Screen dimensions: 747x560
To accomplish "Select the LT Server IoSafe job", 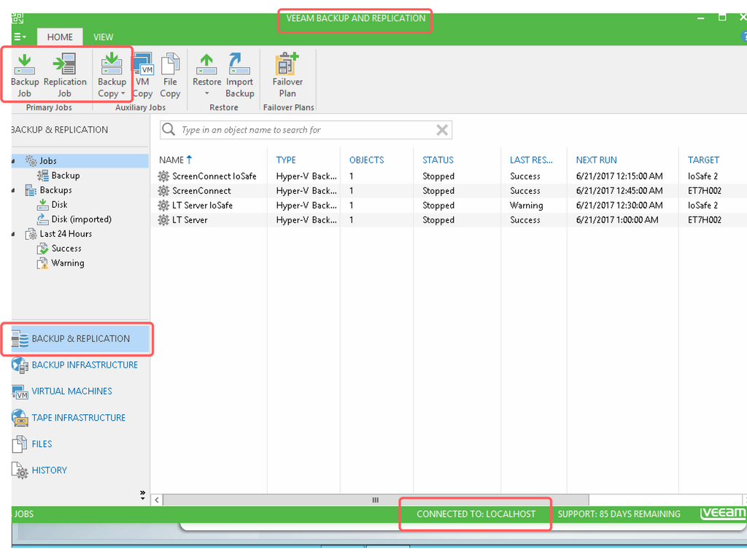I will pos(202,206).
